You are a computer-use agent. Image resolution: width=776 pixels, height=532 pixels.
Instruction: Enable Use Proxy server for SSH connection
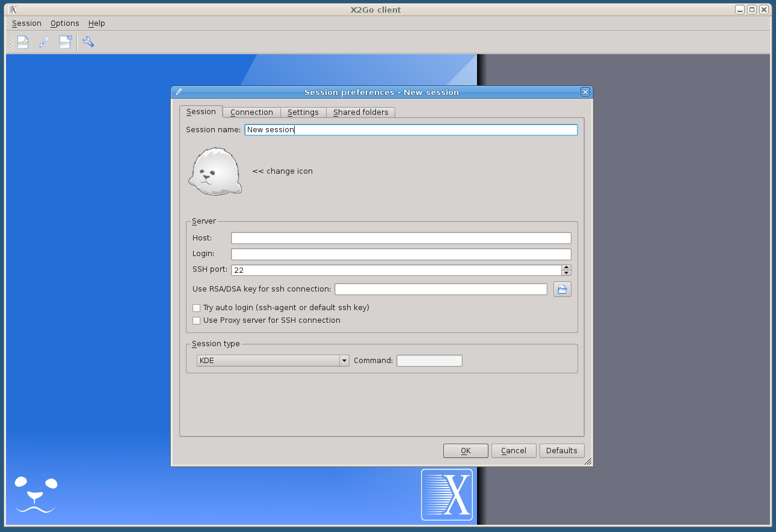196,320
